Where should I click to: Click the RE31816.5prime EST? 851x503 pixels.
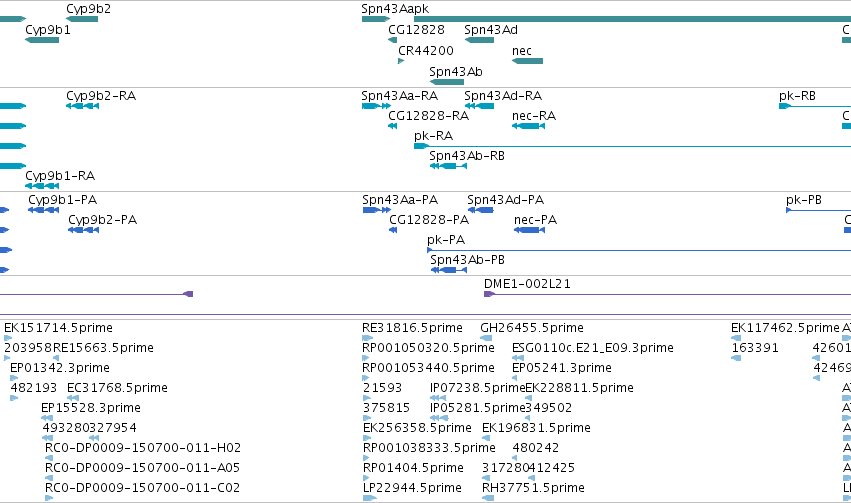pos(367,338)
